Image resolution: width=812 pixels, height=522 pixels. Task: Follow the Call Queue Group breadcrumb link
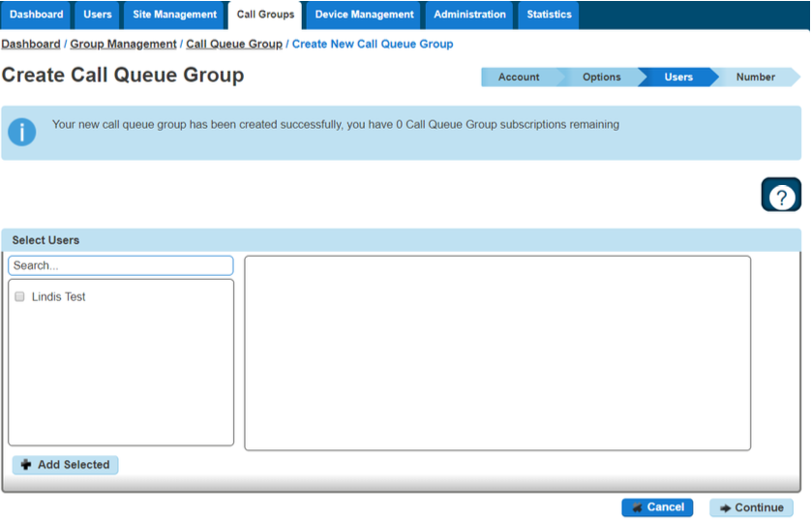(x=234, y=44)
